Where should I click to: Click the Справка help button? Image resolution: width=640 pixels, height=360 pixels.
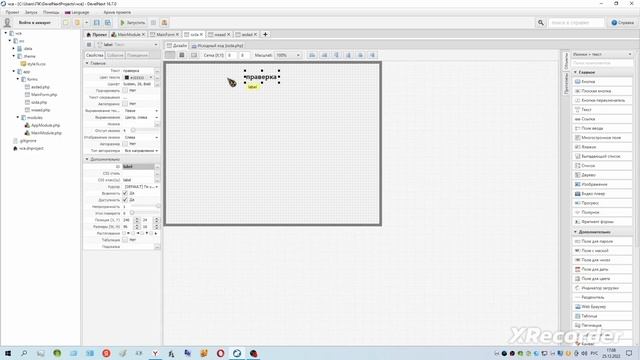coord(622,23)
